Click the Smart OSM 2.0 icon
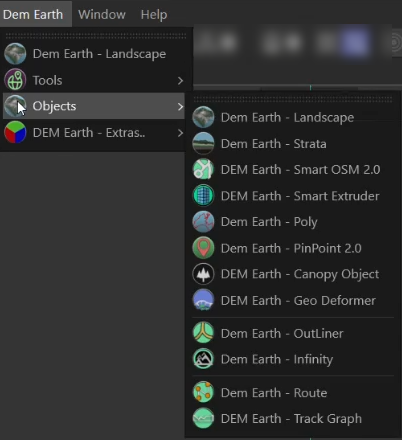 (x=203, y=169)
